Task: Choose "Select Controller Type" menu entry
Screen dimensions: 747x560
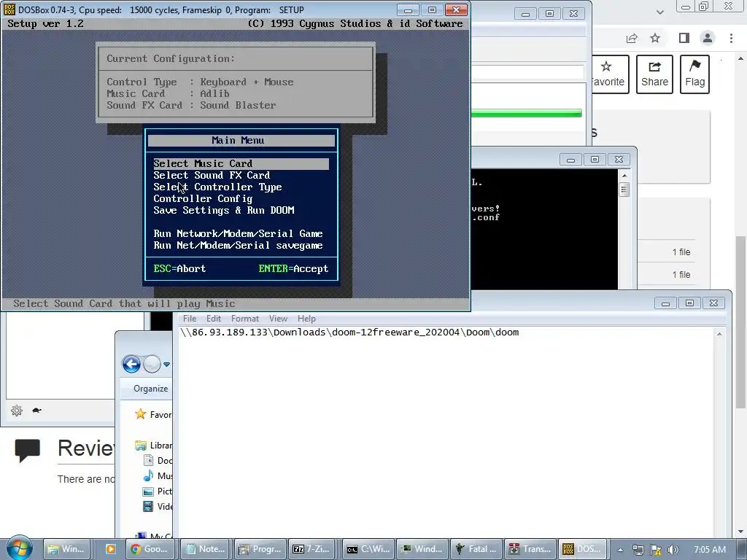Action: (x=217, y=187)
